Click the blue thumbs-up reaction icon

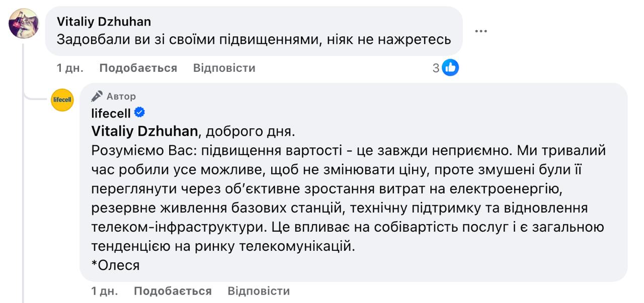pyautogui.click(x=450, y=67)
